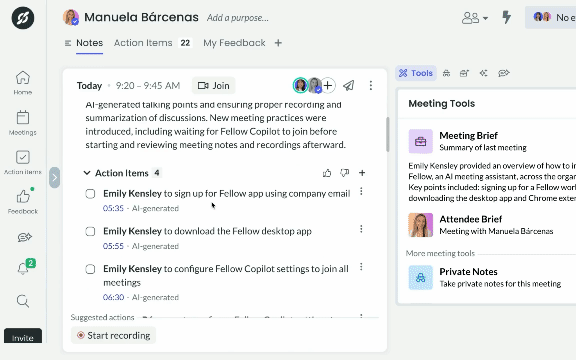Jump to timestamp 05:55
The image size is (576, 360).
[113, 246]
